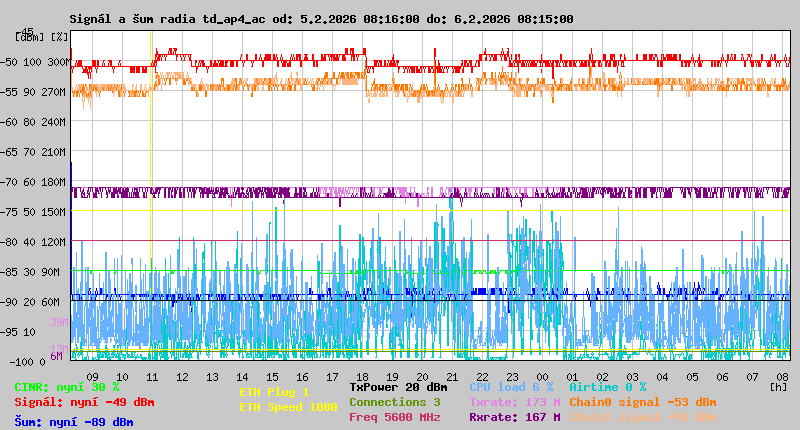Click the Connections 3 legend entry
This screenshot has height=430, width=800.
[394, 402]
